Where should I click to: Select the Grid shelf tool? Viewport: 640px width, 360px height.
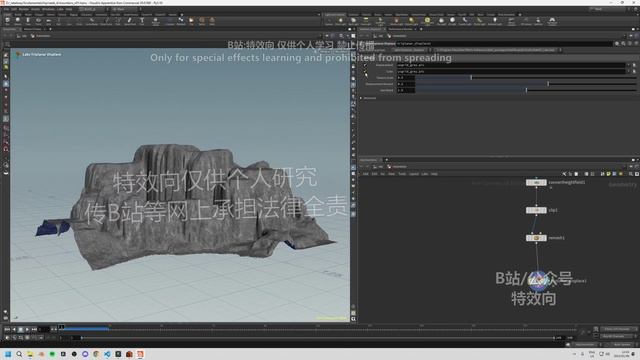[x=48, y=21]
